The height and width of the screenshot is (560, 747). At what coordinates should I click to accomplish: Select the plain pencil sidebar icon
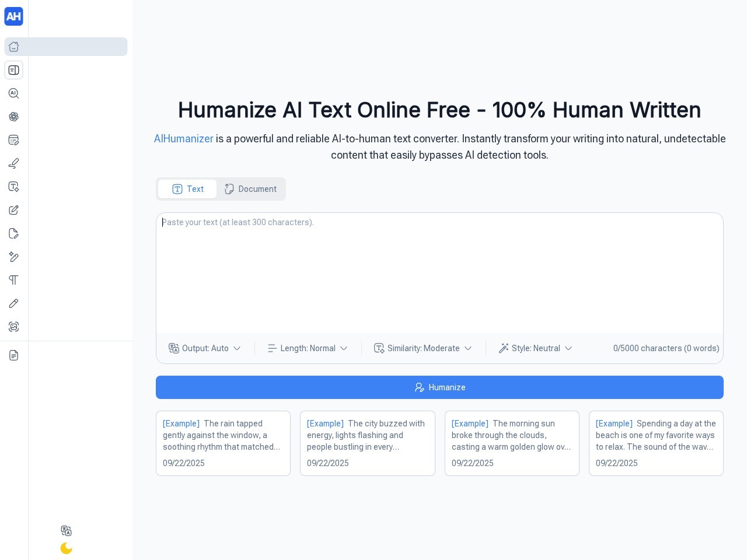click(13, 303)
